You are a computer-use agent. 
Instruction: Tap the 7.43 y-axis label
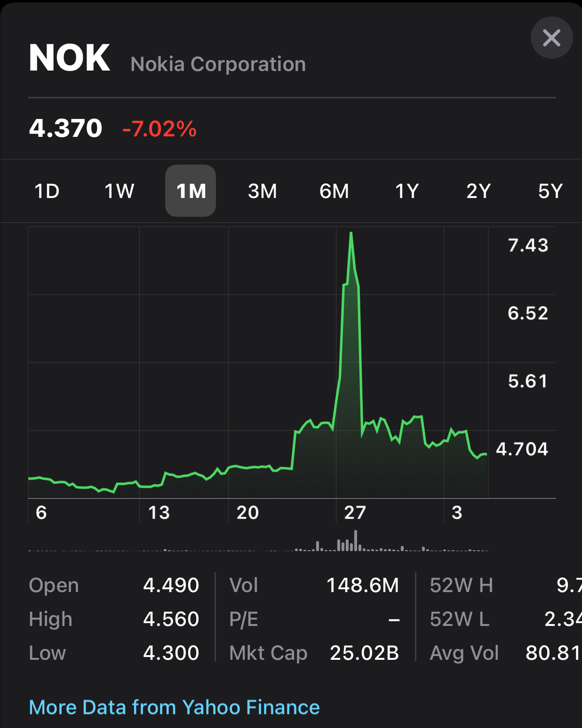click(528, 245)
